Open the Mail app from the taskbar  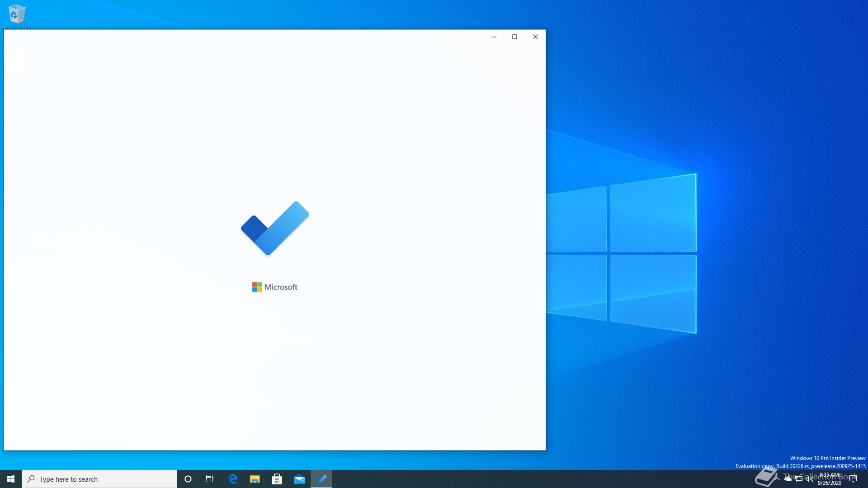(x=299, y=479)
